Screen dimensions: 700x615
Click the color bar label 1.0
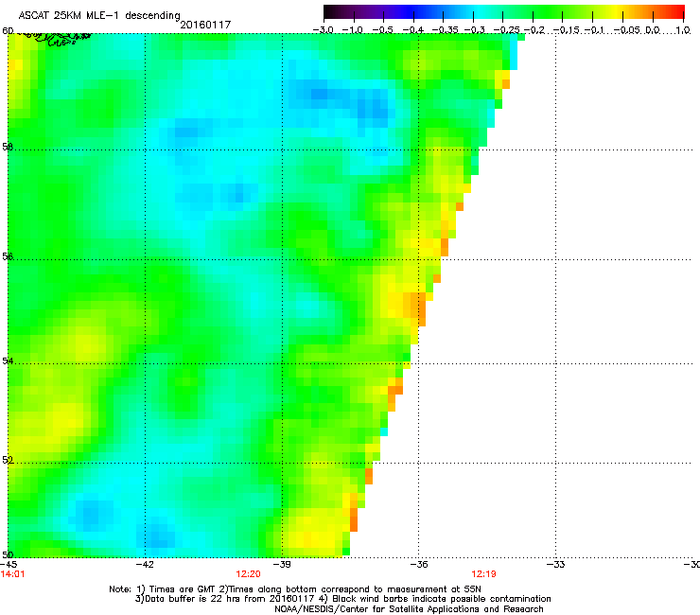[x=683, y=30]
